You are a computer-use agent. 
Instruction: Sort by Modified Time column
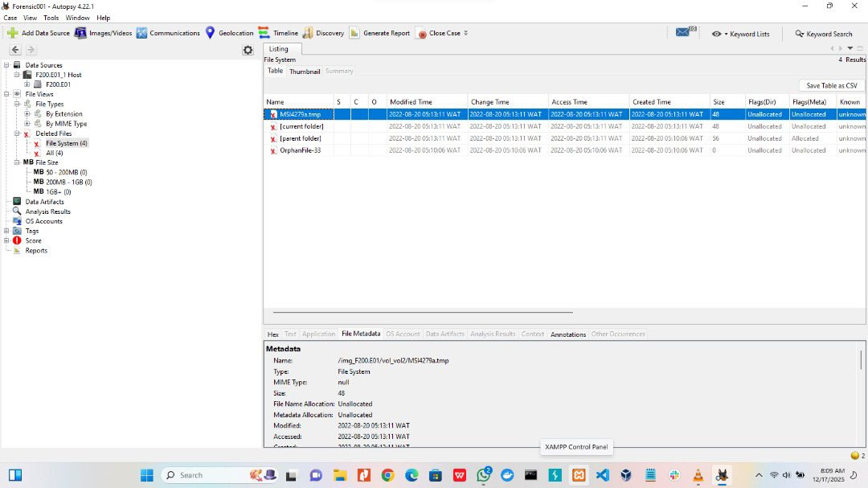(427, 102)
